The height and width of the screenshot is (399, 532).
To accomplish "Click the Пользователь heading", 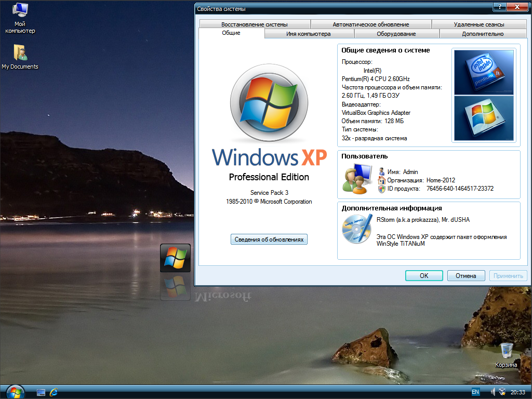I will [364, 156].
